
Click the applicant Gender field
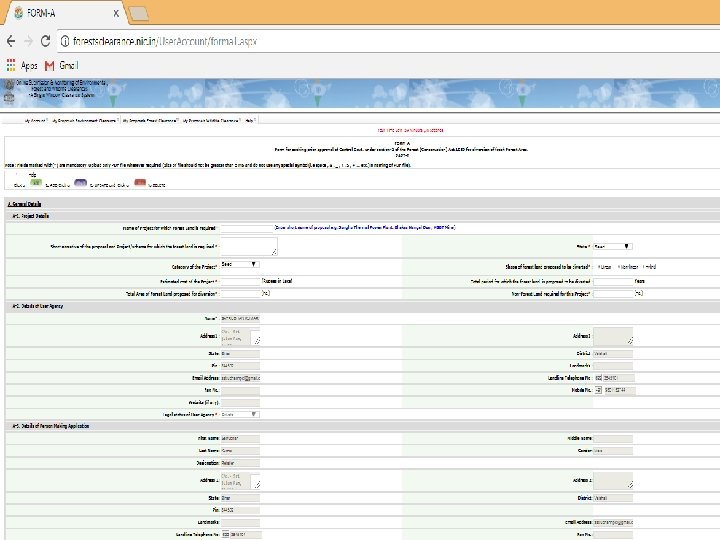pyautogui.click(x=613, y=451)
